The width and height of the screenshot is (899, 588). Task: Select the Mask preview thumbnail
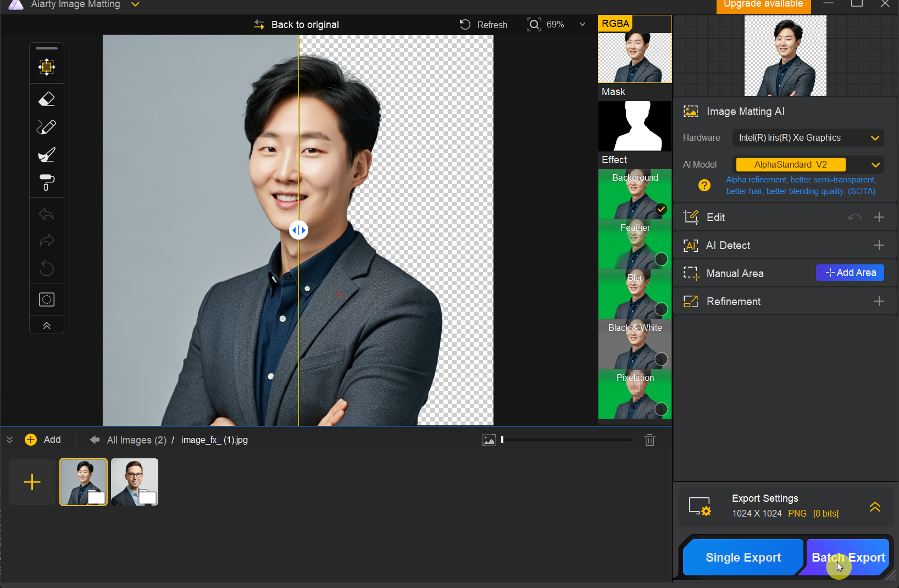635,126
